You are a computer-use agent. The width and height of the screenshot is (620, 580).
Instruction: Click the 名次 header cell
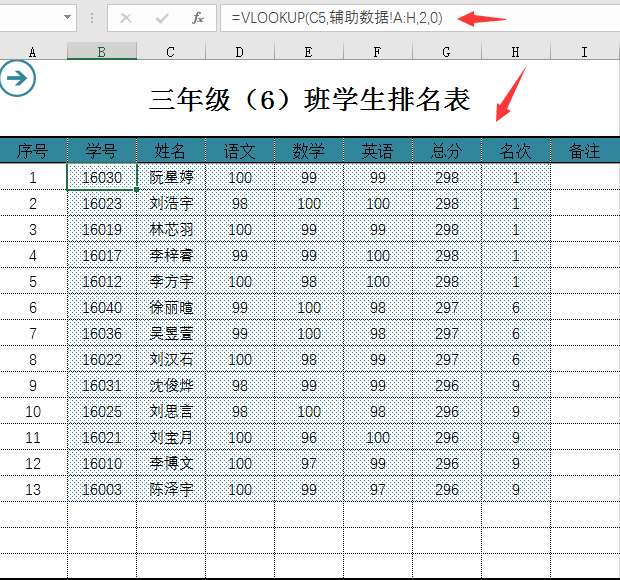(516, 151)
